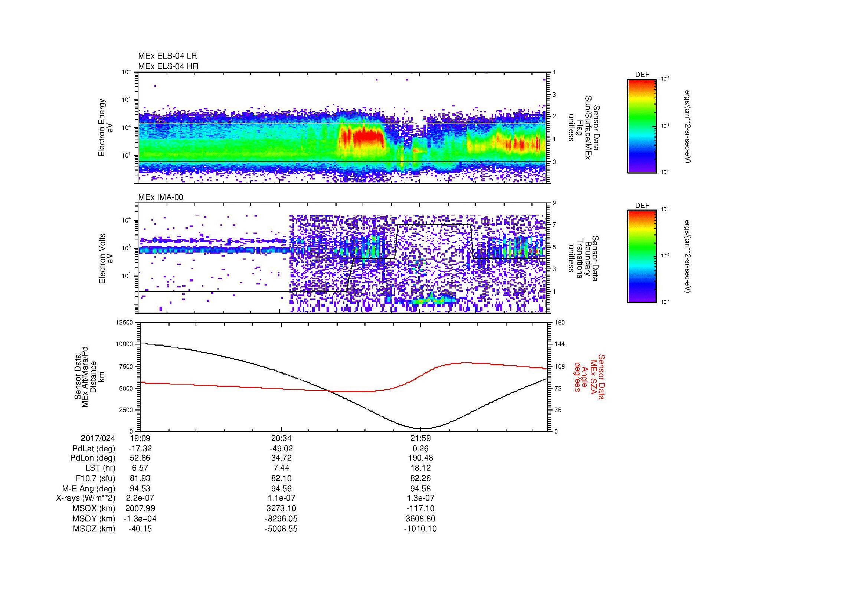Click the 'MSOX (km)' row label

point(94,508)
